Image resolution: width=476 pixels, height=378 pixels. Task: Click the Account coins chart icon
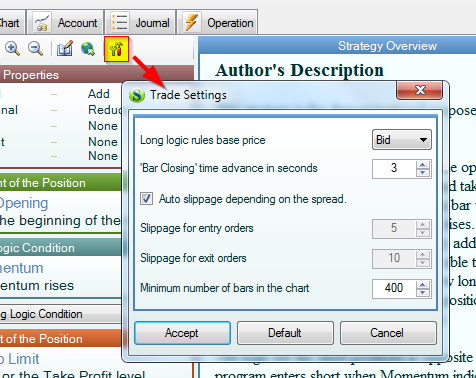[42, 23]
